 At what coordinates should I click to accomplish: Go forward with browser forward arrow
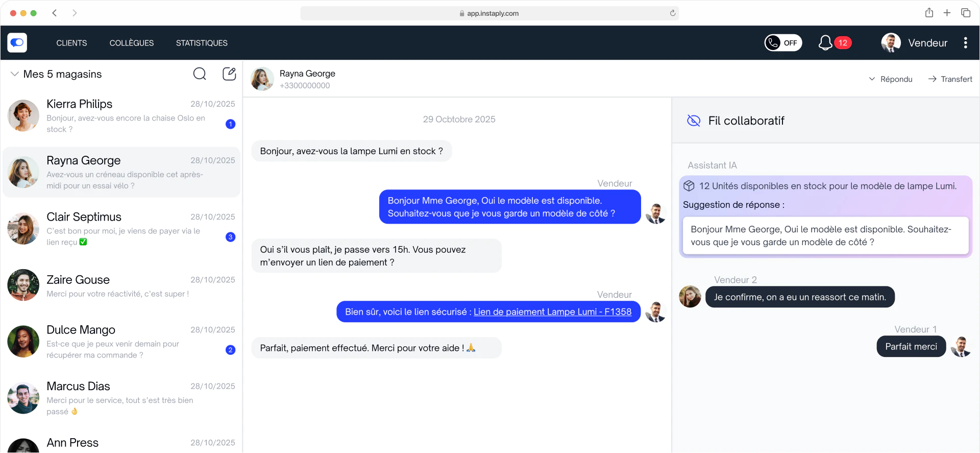coord(75,13)
